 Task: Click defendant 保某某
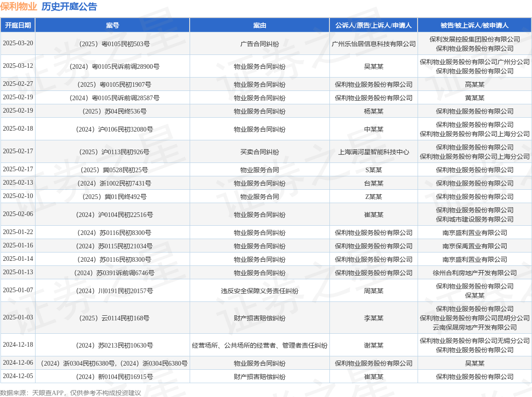(475, 295)
